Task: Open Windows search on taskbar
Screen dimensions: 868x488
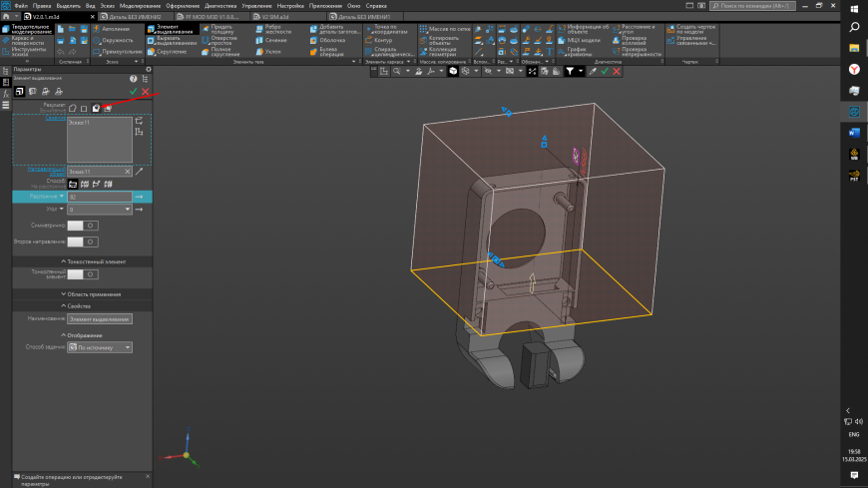Action: tap(854, 27)
